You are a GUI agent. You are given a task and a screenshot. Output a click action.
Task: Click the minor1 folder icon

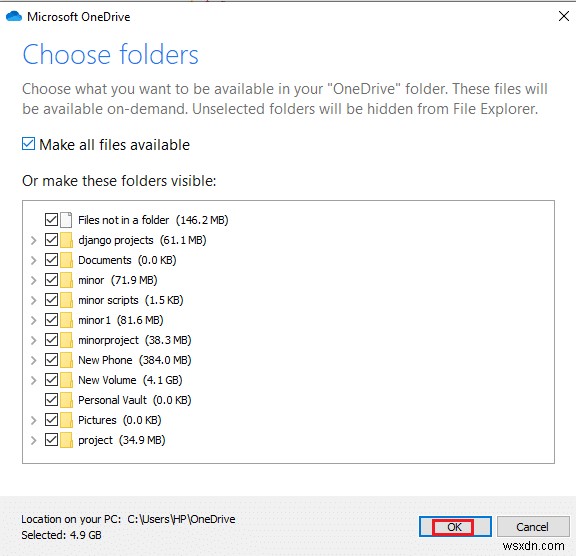pyautogui.click(x=66, y=320)
